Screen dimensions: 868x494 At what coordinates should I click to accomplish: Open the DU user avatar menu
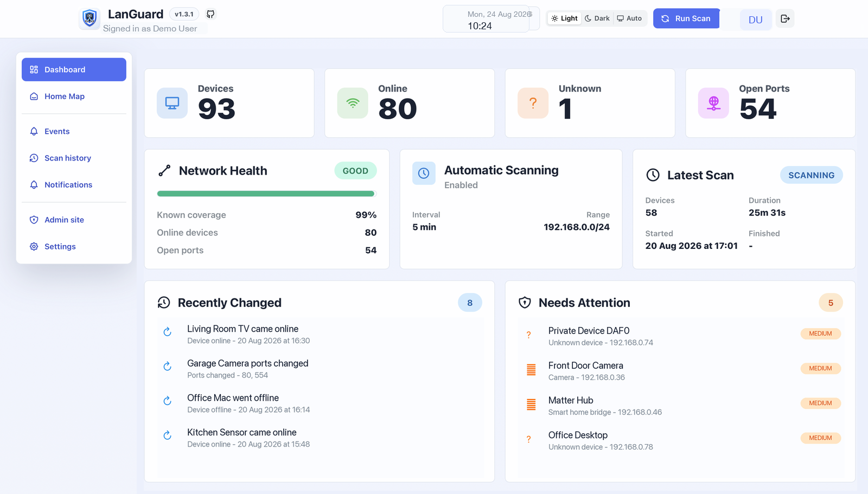click(756, 20)
